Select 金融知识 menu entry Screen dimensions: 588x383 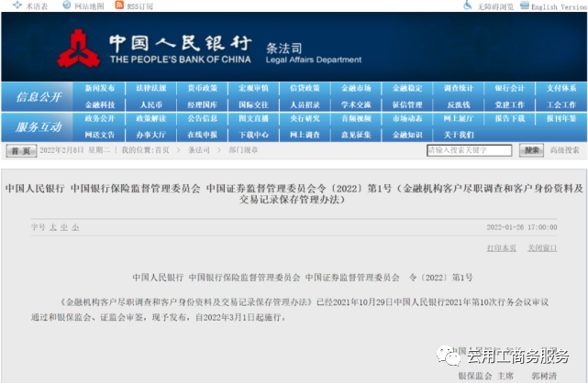407,135
